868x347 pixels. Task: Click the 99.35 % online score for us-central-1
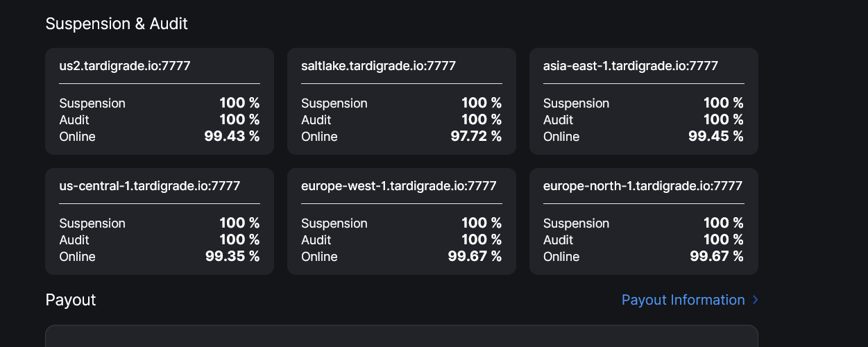[232, 257]
